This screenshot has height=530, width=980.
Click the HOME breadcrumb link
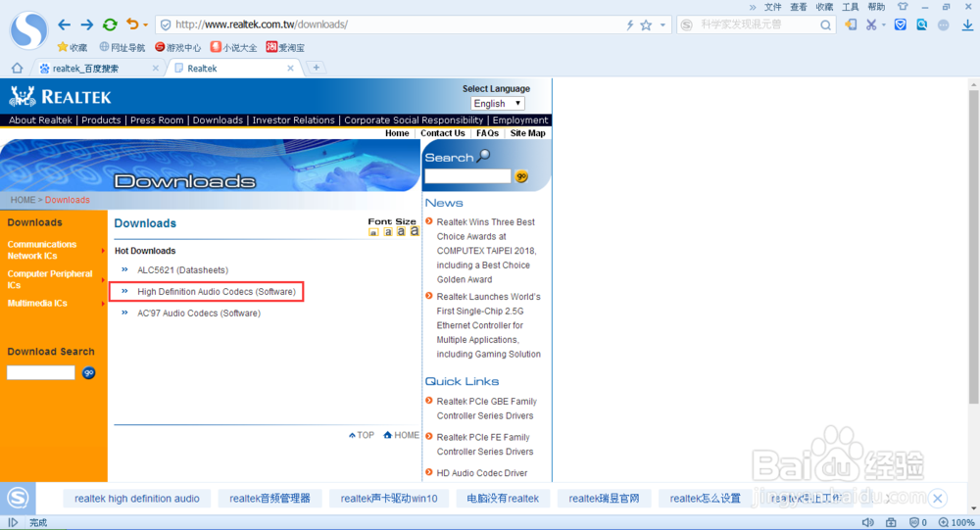click(x=23, y=200)
